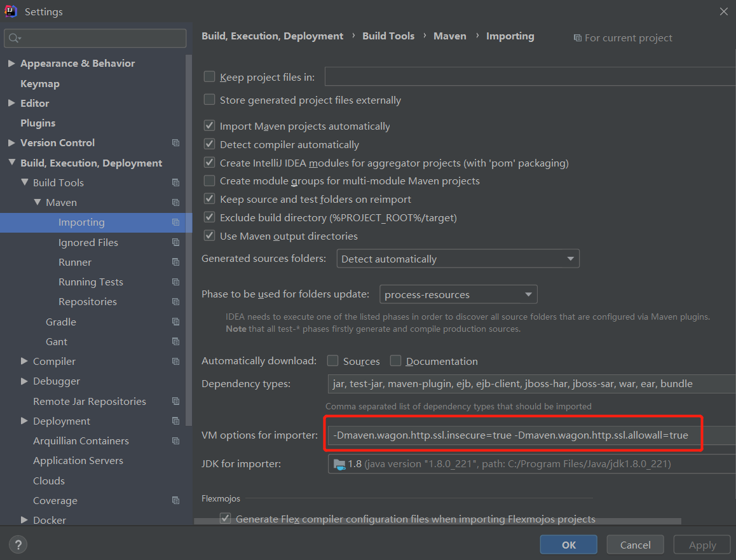Click the OK button
This screenshot has height=560, width=736.
coord(568,544)
